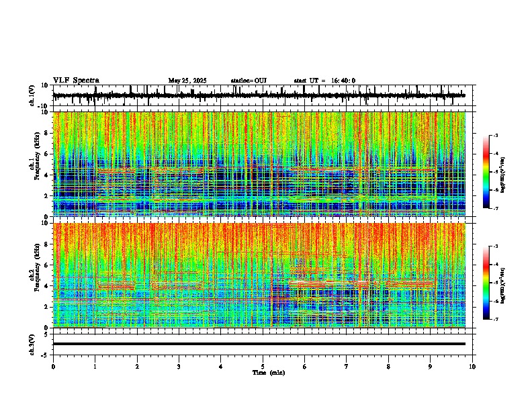Click the "5" tick on ch.3(V) axis
Viewport: 532px width, 411px height.
click(46, 334)
